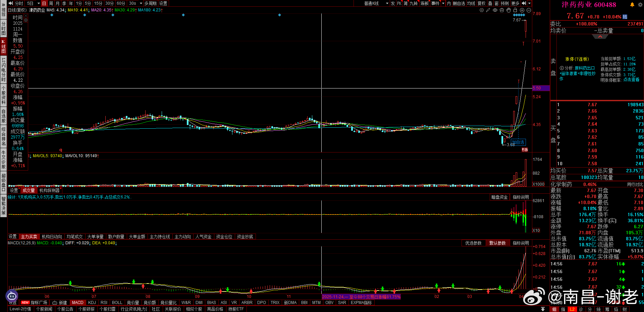The width and height of the screenshot is (644, 312).
Task: Toggle the 窗 window button
Action: tap(496, 3)
